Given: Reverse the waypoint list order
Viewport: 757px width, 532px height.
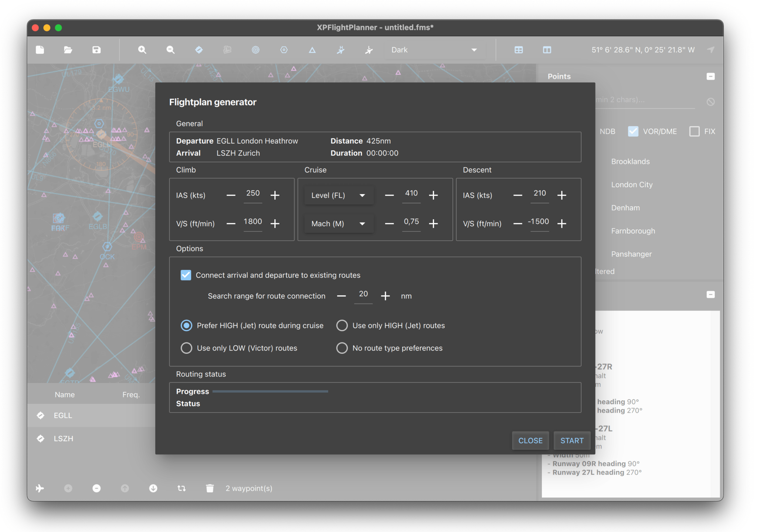Looking at the screenshot, I should (181, 488).
